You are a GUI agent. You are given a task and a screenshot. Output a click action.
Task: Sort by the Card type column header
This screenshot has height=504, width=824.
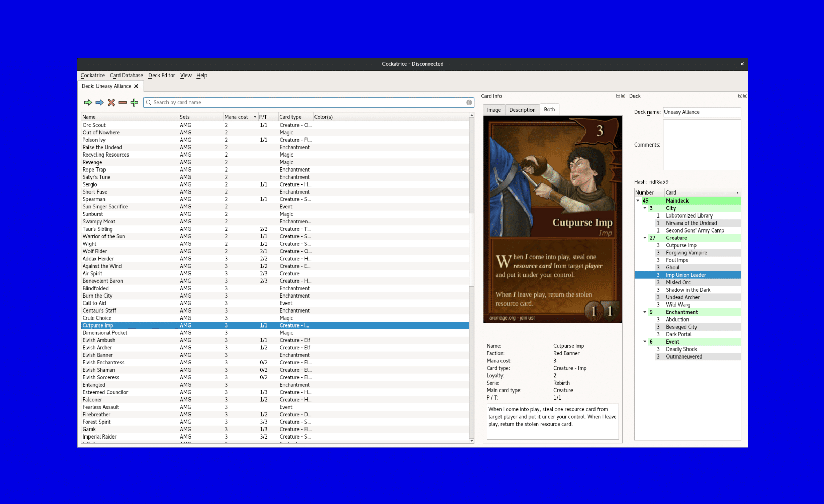[295, 117]
